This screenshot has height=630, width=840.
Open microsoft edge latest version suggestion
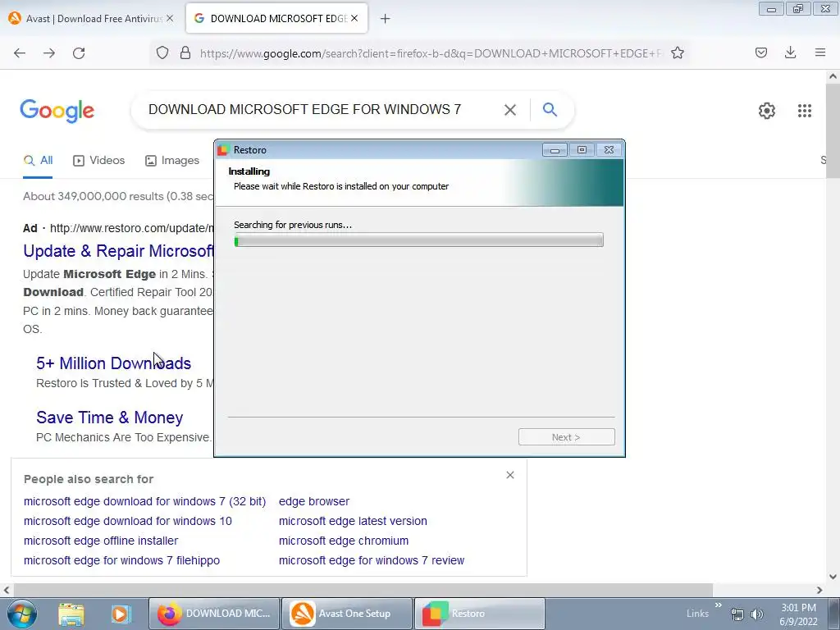coord(353,521)
